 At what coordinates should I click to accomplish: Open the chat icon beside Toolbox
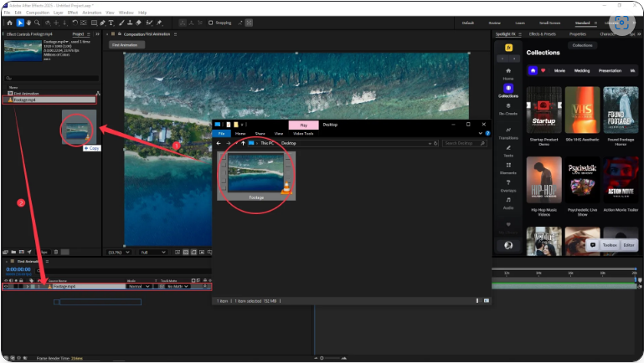tap(593, 245)
